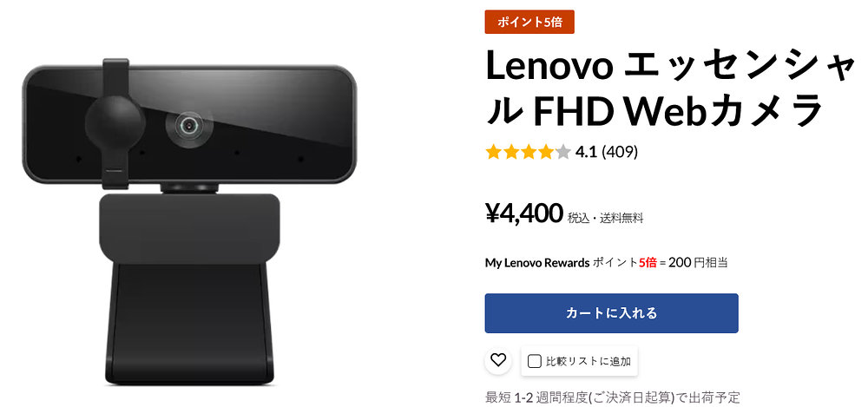Screen dimensions: 868x407
Task: Click the round privacy shutter on webcam
Action: point(115,122)
